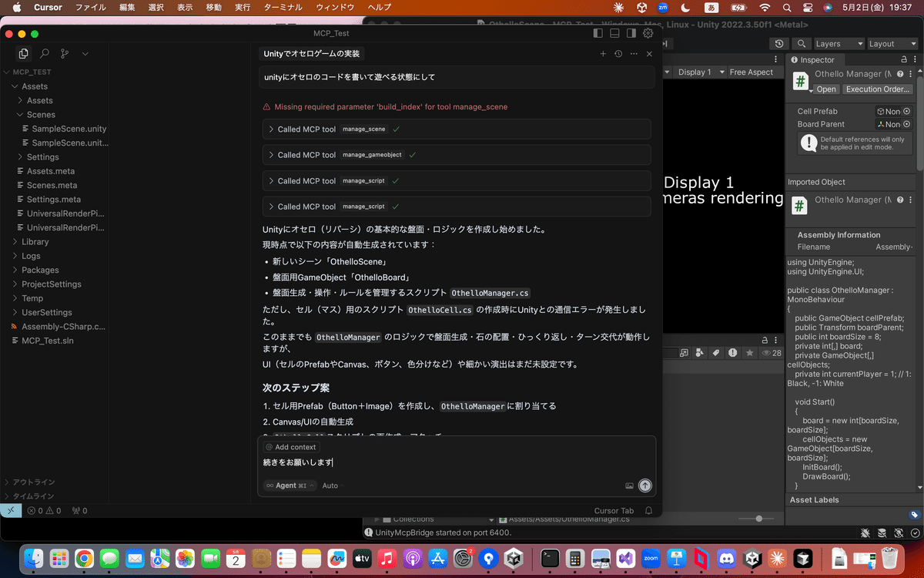The width and height of the screenshot is (924, 578).
Task: Toggle Auto mode next to the Agent selector
Action: point(330,486)
